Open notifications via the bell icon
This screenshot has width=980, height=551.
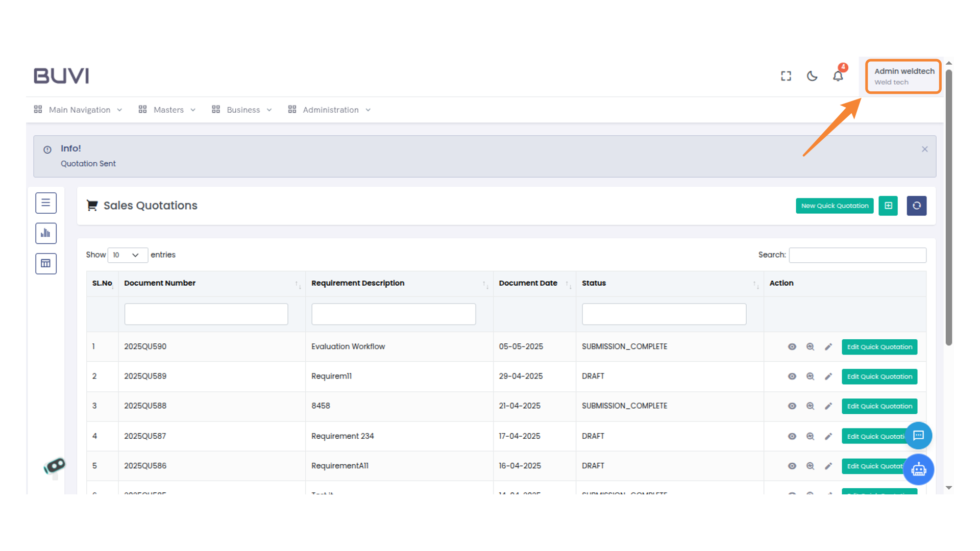pyautogui.click(x=838, y=76)
